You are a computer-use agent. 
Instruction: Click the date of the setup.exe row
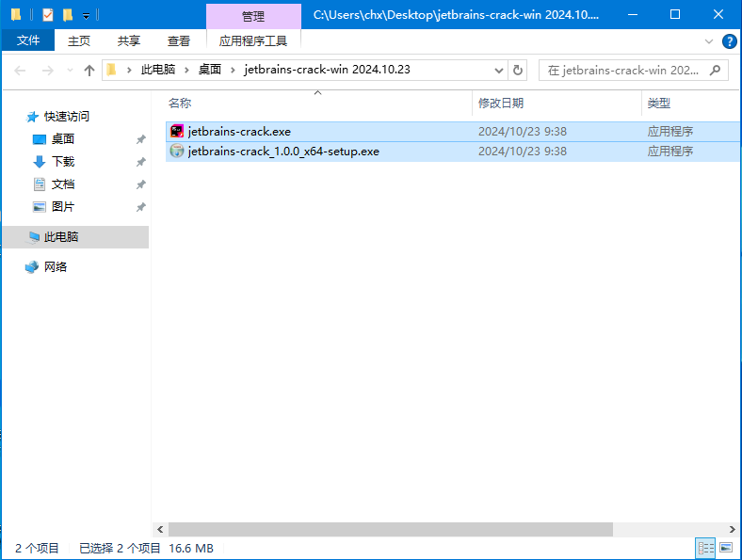click(523, 152)
